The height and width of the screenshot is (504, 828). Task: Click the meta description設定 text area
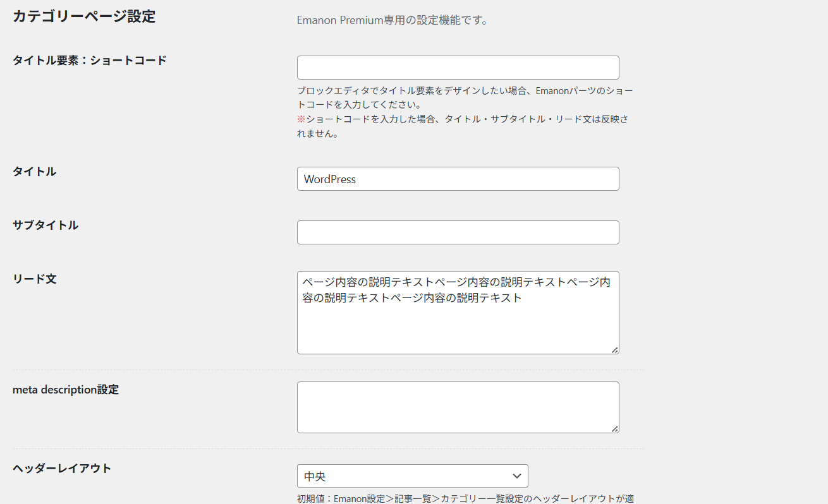pyautogui.click(x=458, y=407)
